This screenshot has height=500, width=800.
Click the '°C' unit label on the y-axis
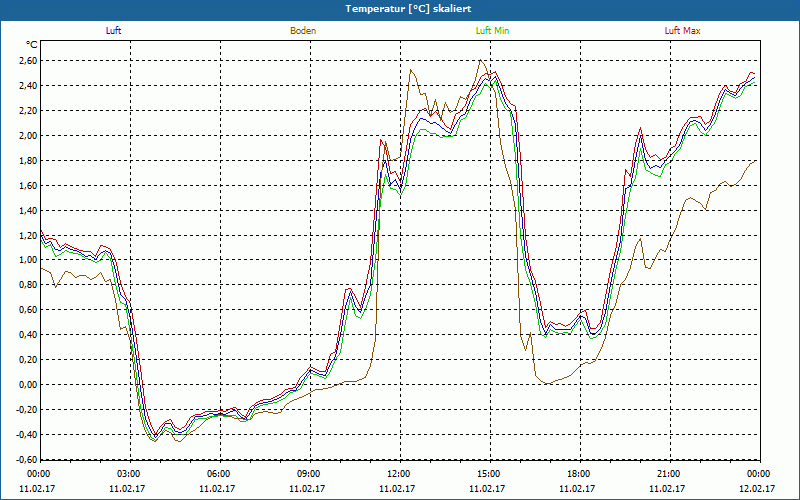pyautogui.click(x=32, y=45)
